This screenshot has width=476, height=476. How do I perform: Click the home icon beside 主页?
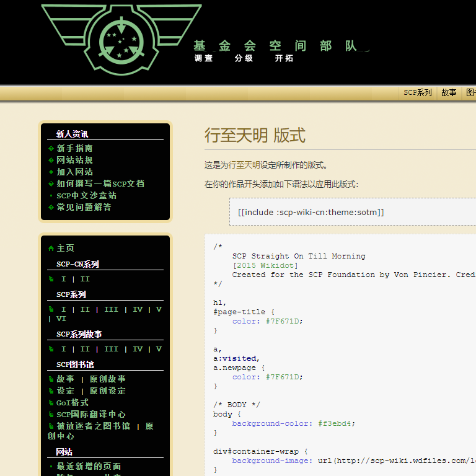pos(51,249)
